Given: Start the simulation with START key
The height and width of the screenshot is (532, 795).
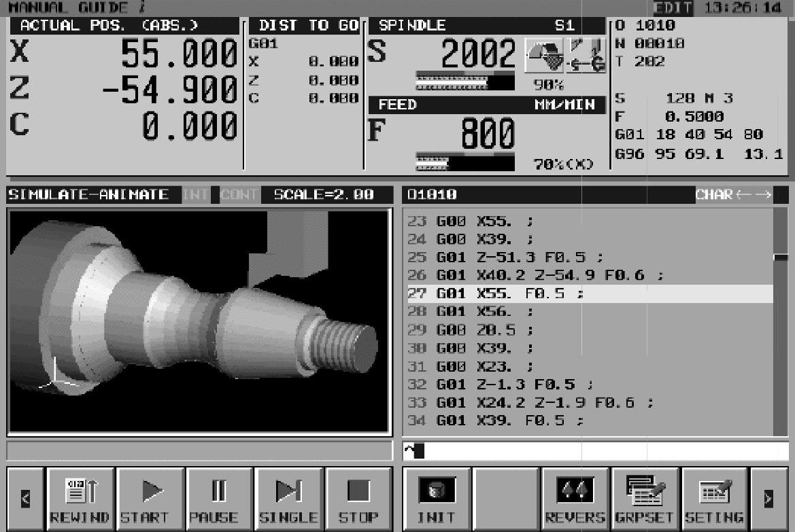Looking at the screenshot, I should 150,499.
